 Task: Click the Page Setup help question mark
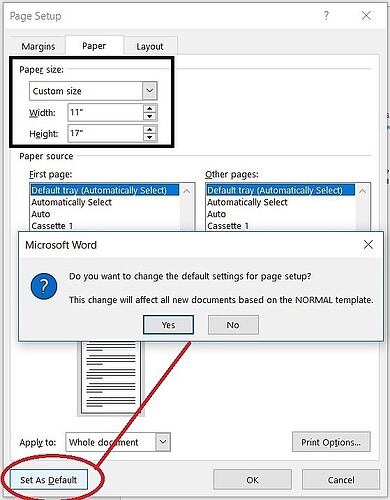pyautogui.click(x=326, y=15)
